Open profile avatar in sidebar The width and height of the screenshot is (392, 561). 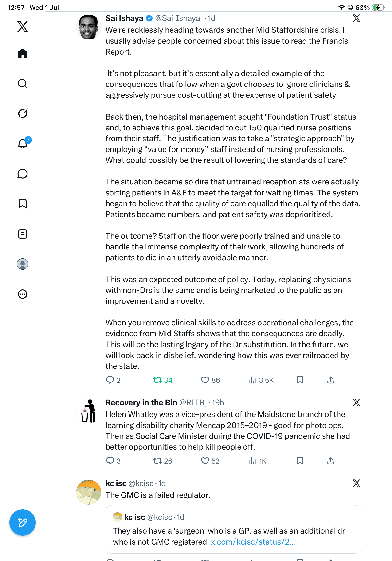23,264
